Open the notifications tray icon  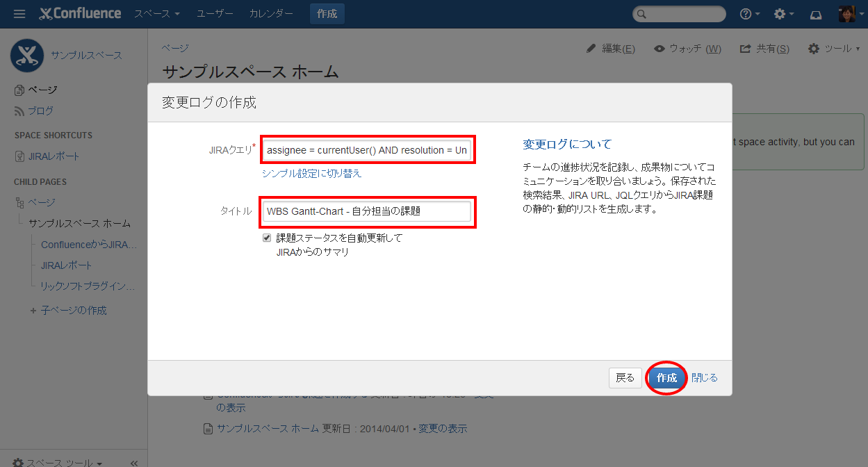point(817,14)
